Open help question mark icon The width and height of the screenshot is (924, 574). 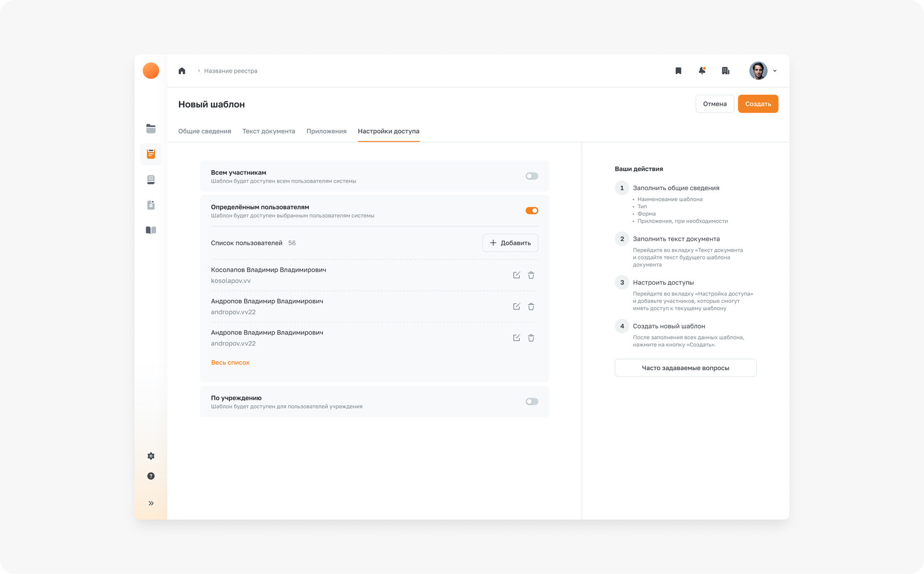point(151,476)
